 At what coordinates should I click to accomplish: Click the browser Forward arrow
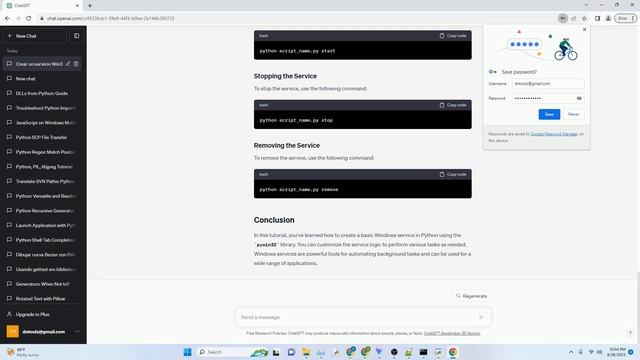click(x=18, y=18)
